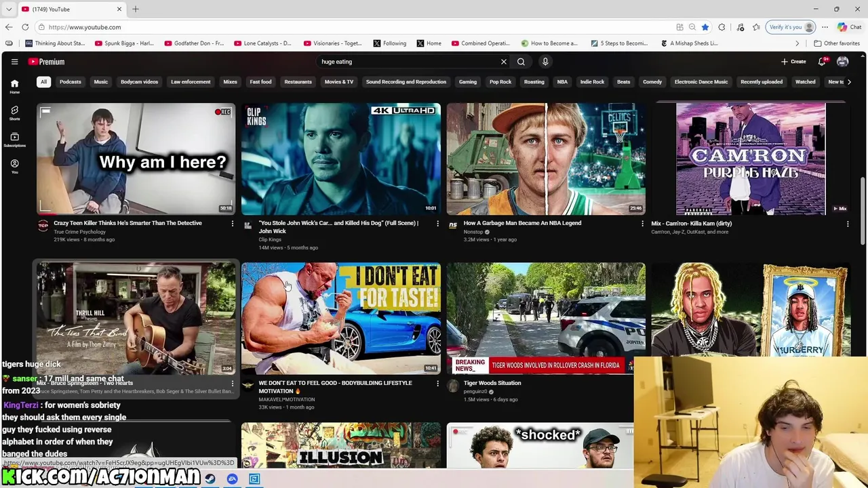Image resolution: width=868 pixels, height=488 pixels.
Task: Open the YouTube guide hamburger menu
Action: [14, 62]
